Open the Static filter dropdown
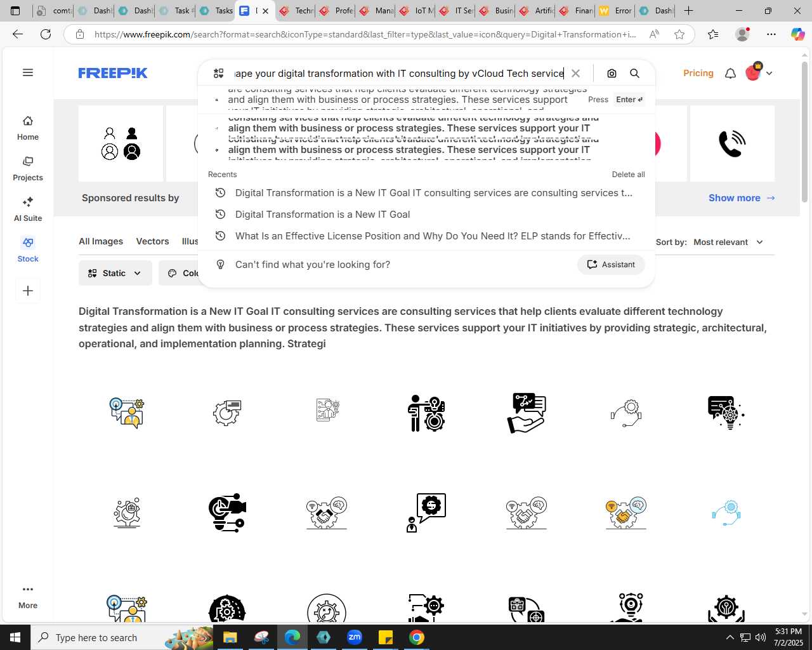Viewport: 812px width, 650px height. click(115, 273)
